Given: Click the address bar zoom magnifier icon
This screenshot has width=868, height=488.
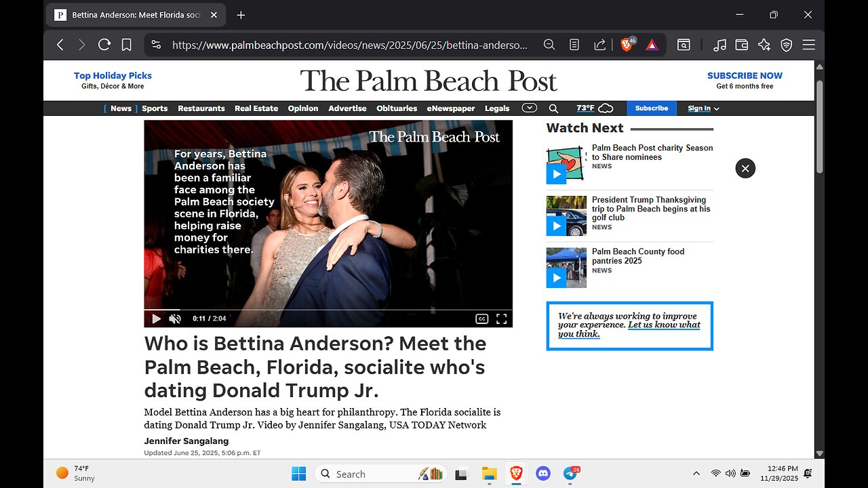Looking at the screenshot, I should [549, 45].
